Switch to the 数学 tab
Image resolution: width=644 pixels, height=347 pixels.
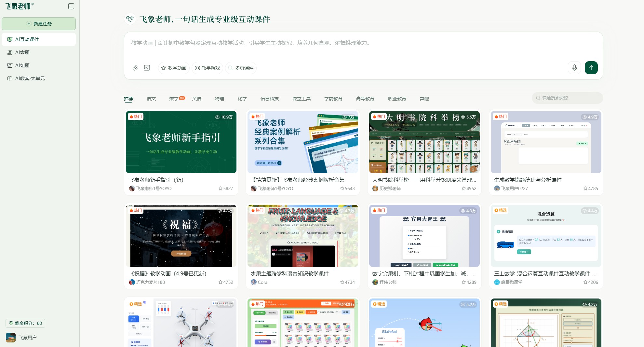[x=174, y=99]
